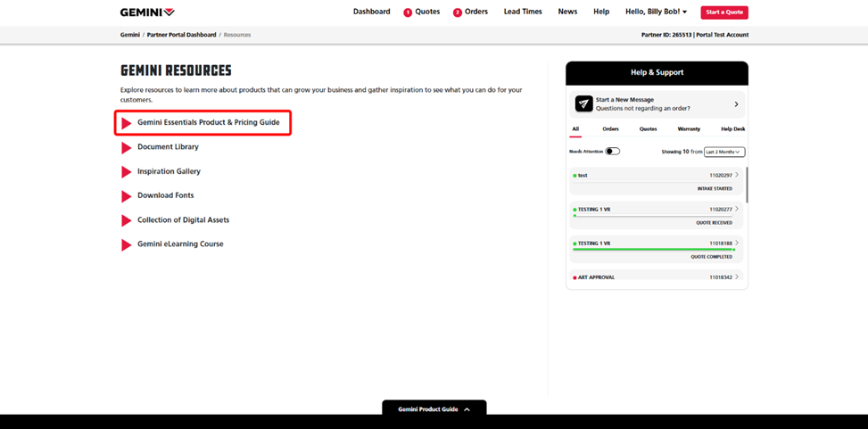Expand the Gemini Product Guide bottom bar

click(434, 409)
